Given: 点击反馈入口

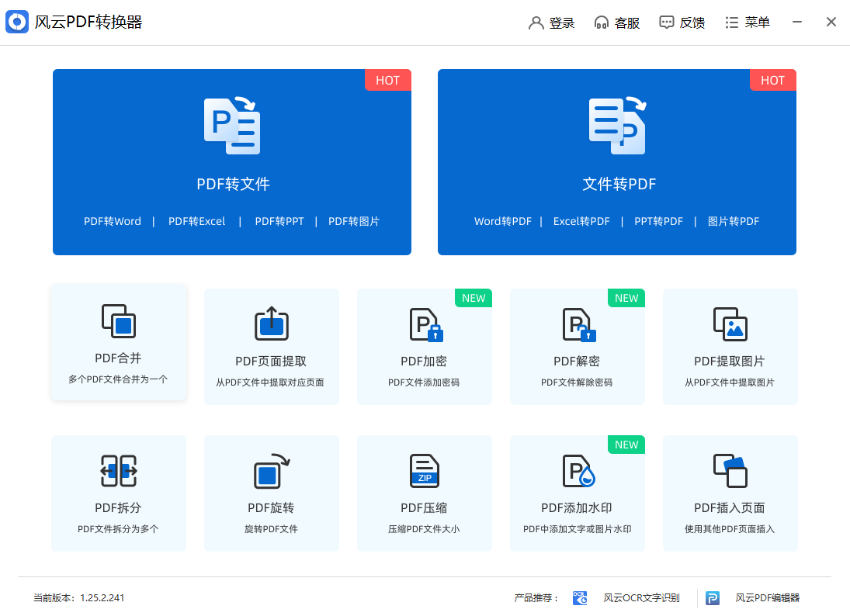Looking at the screenshot, I should (682, 22).
